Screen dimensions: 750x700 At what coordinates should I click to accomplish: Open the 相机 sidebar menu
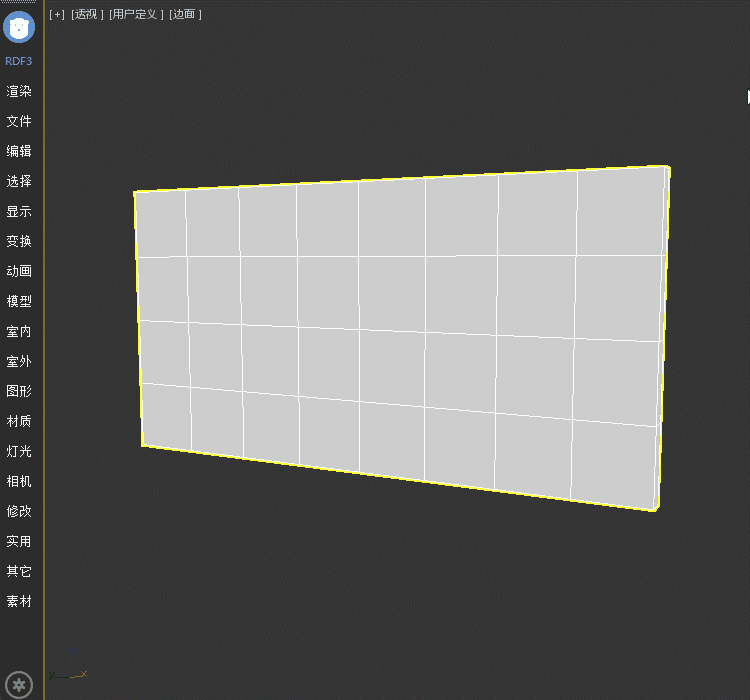click(19, 481)
